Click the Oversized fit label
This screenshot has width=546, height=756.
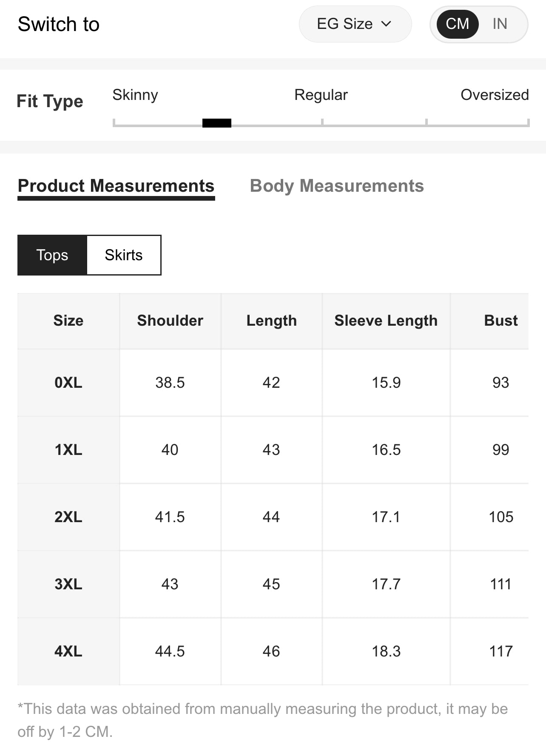pos(494,95)
